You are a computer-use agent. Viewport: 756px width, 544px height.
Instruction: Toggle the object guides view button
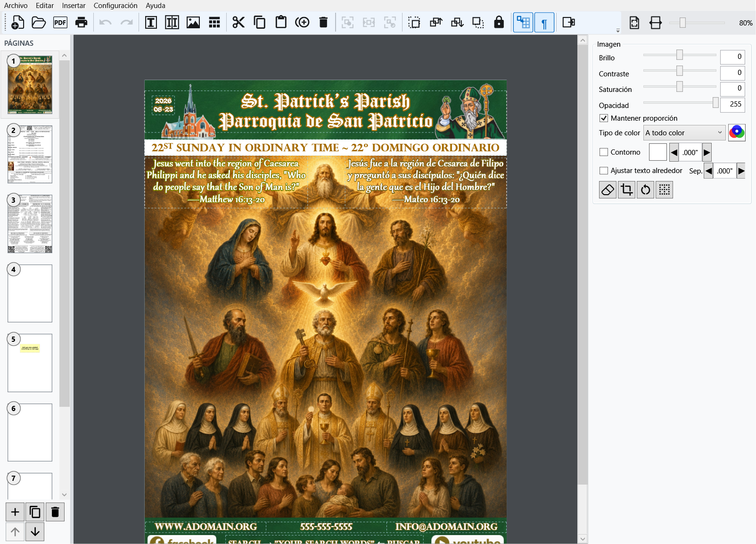point(523,23)
